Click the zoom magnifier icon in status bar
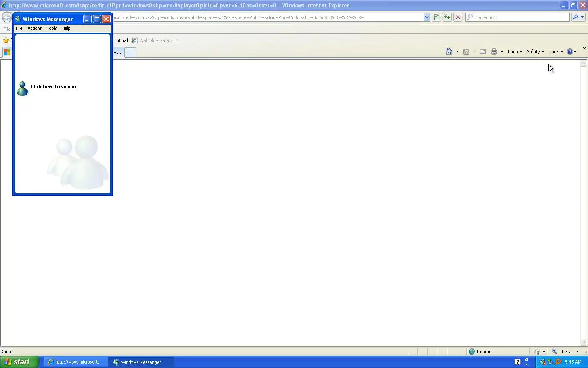Viewport: 588px width, 368px height. click(x=555, y=352)
